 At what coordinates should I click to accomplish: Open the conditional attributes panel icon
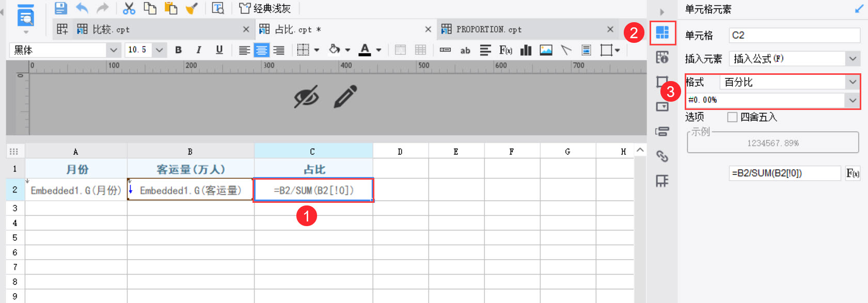[662, 131]
